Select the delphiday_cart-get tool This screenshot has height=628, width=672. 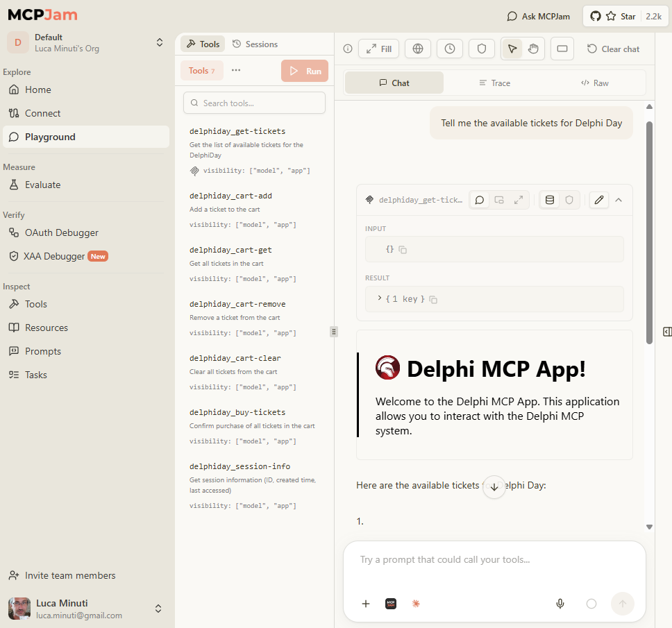pyautogui.click(x=255, y=264)
